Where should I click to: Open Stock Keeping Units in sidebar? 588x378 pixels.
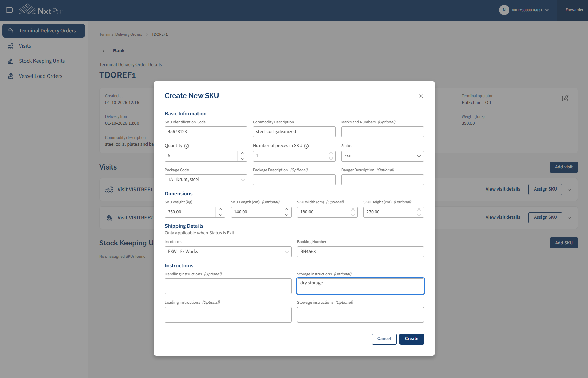pyautogui.click(x=44, y=61)
